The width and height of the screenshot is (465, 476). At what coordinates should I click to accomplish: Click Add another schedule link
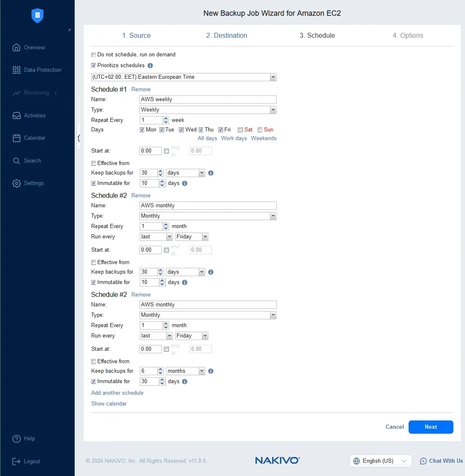coord(117,393)
